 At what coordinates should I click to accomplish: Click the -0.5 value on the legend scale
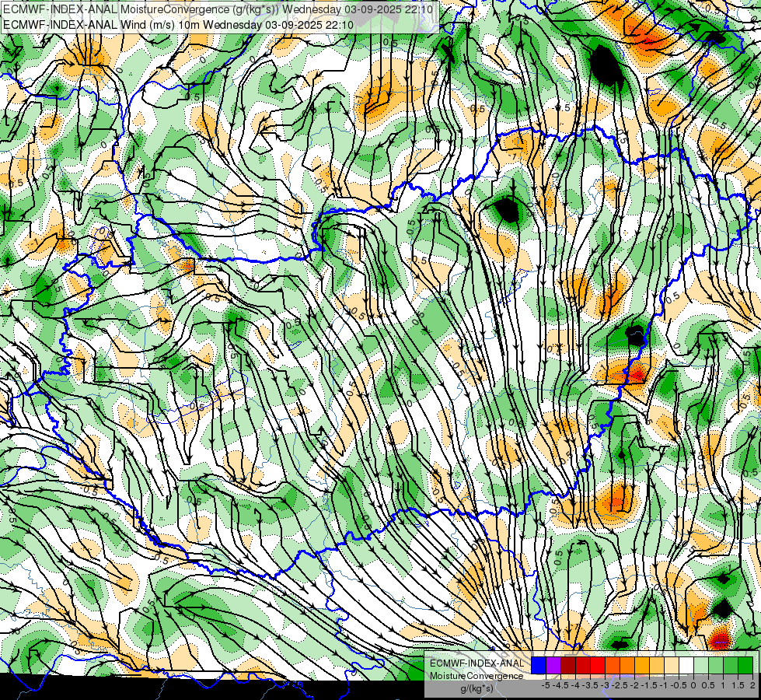click(x=679, y=685)
